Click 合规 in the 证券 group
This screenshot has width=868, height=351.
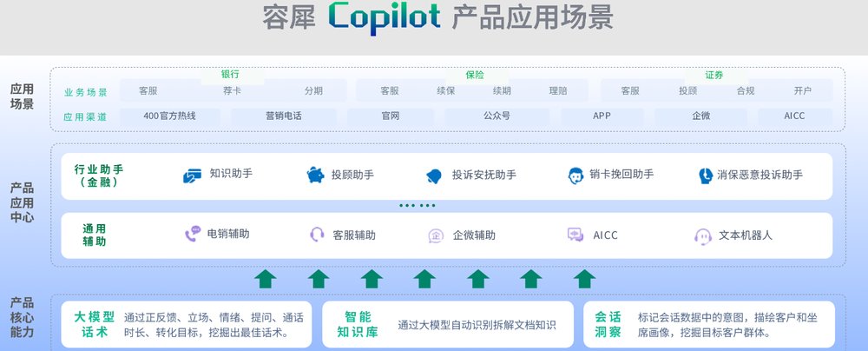coord(745,91)
